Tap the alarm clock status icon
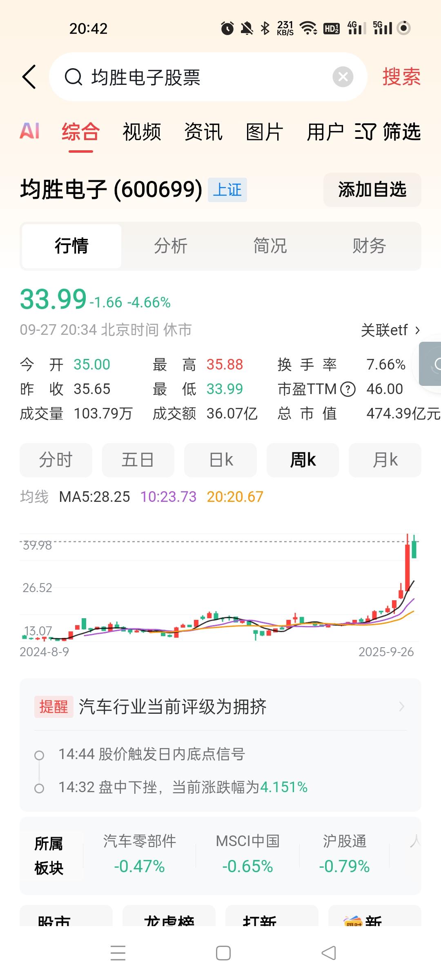This screenshot has height=980, width=441. (x=227, y=28)
